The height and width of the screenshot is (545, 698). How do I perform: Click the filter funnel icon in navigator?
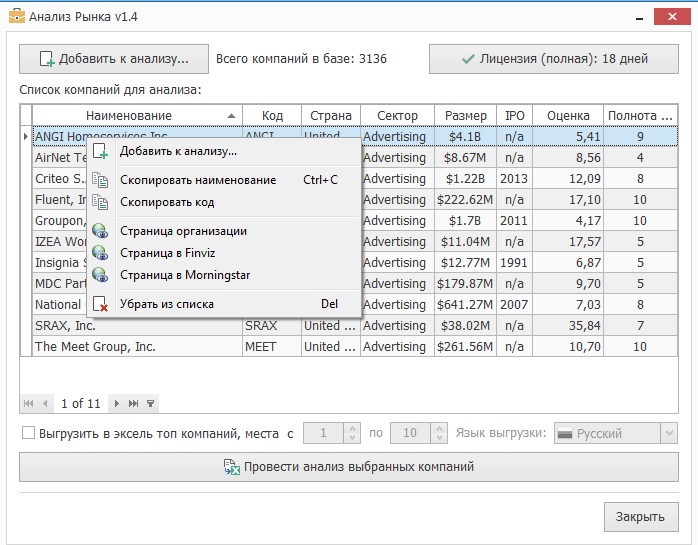click(x=150, y=404)
